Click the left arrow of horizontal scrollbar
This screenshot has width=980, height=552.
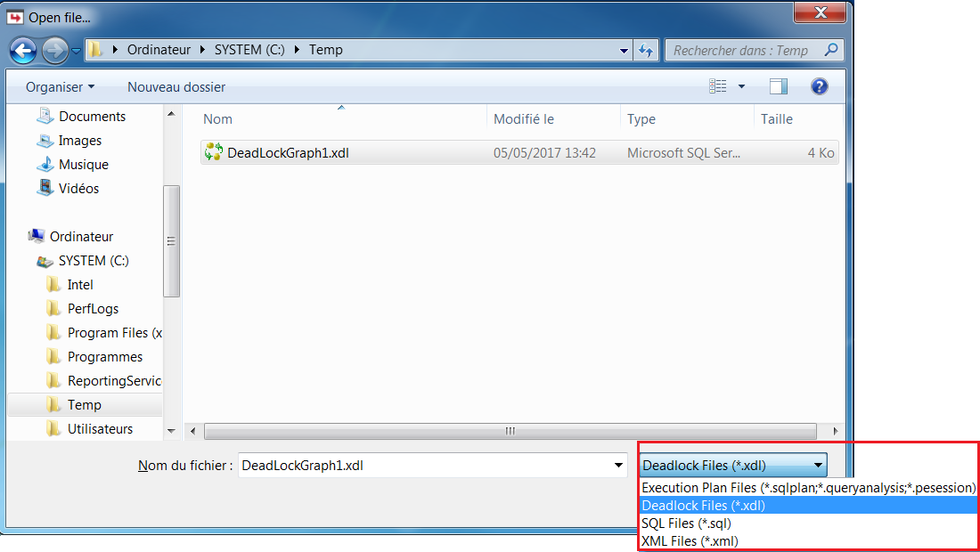pyautogui.click(x=192, y=431)
